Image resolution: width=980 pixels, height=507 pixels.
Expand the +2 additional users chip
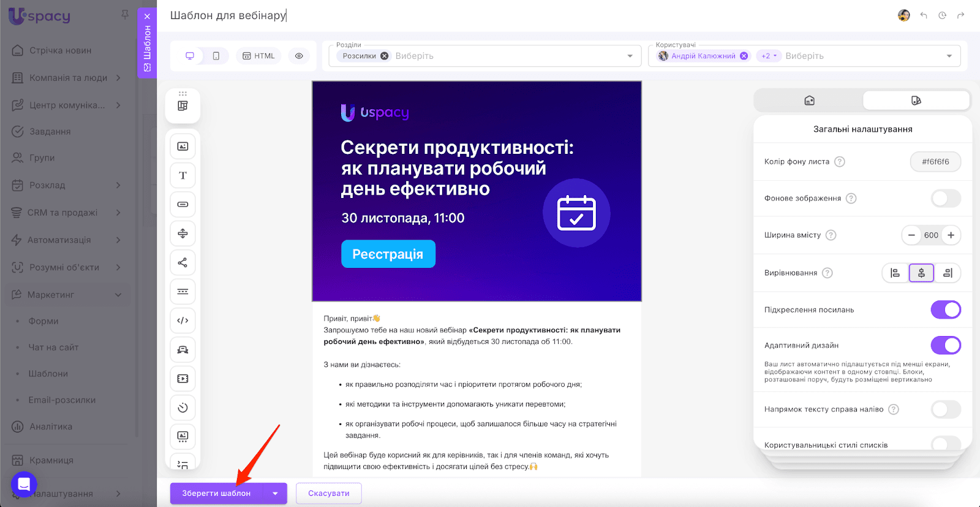coord(769,56)
